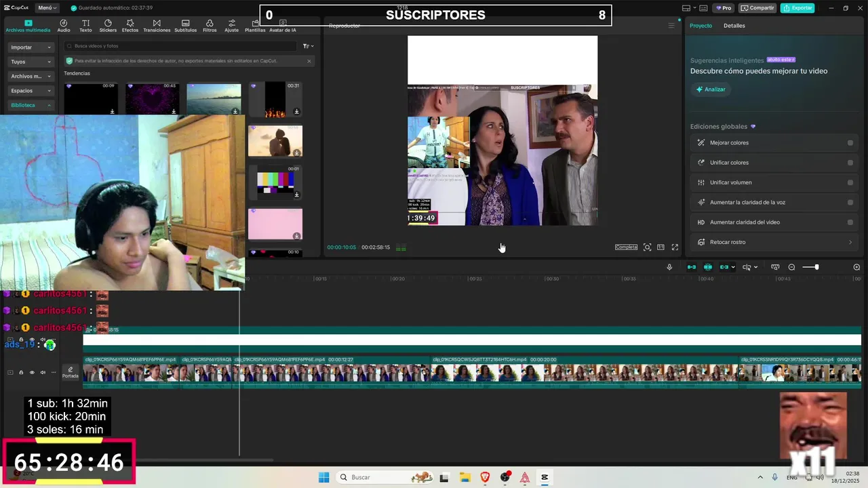
Task: Mute the main video track audio
Action: (43, 372)
